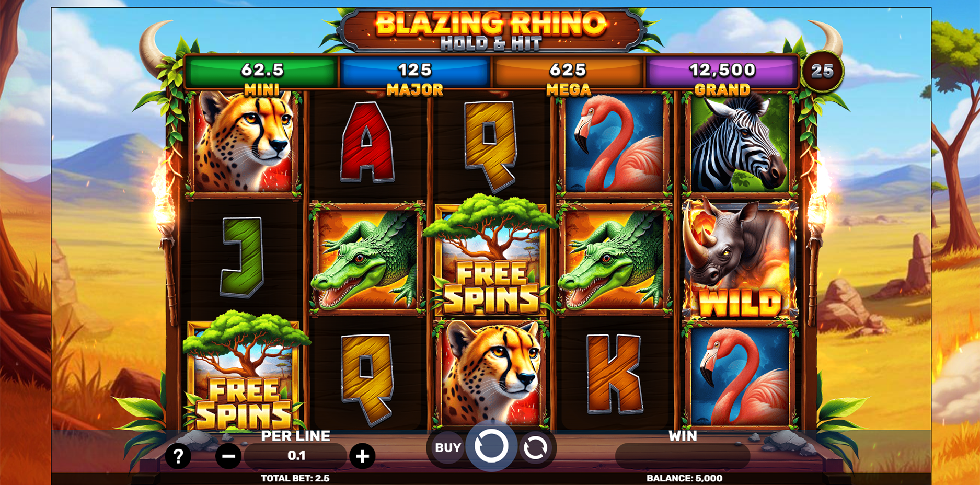Viewport: 980px width, 485px height.
Task: Click the 25 lines counter badge
Action: [822, 71]
